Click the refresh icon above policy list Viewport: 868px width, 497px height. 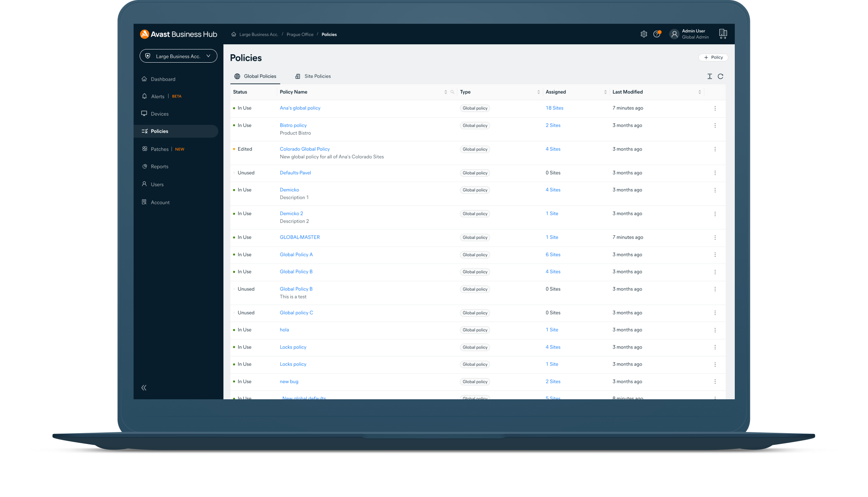coord(720,76)
